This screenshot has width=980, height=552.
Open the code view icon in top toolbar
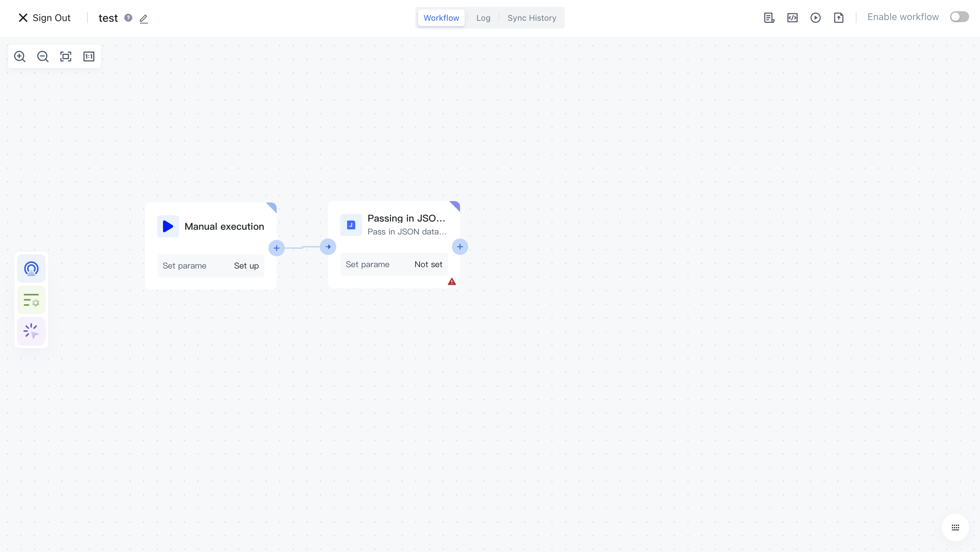pyautogui.click(x=793, y=17)
